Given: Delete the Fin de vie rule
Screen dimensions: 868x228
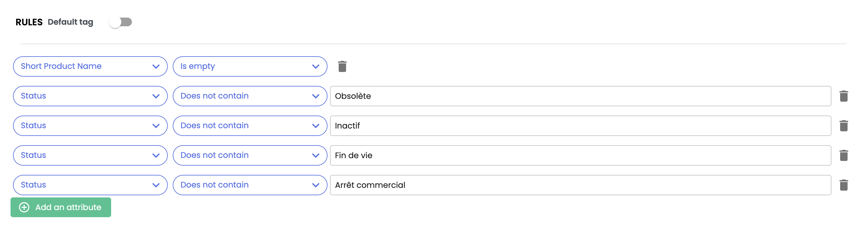Looking at the screenshot, I should coord(844,155).
